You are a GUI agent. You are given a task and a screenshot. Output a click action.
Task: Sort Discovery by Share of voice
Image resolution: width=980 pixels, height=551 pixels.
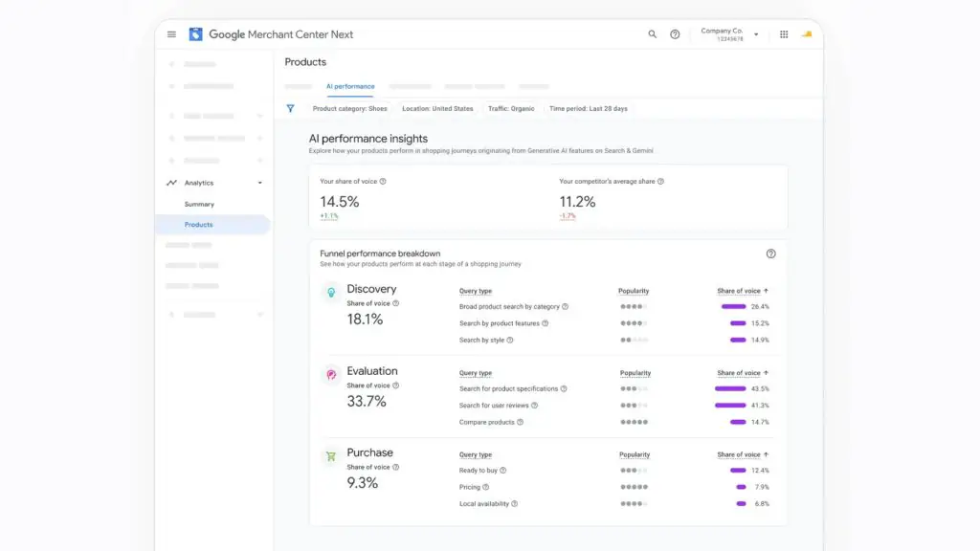[x=743, y=291]
